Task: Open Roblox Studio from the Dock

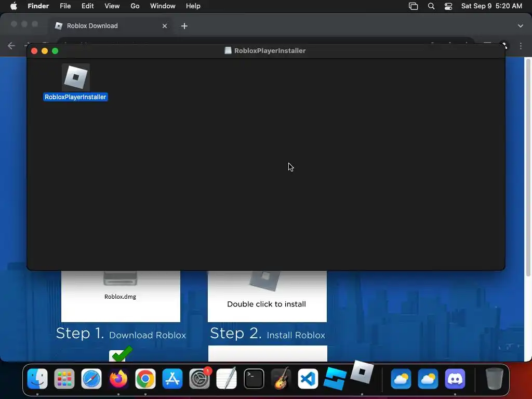Action: [335, 379]
